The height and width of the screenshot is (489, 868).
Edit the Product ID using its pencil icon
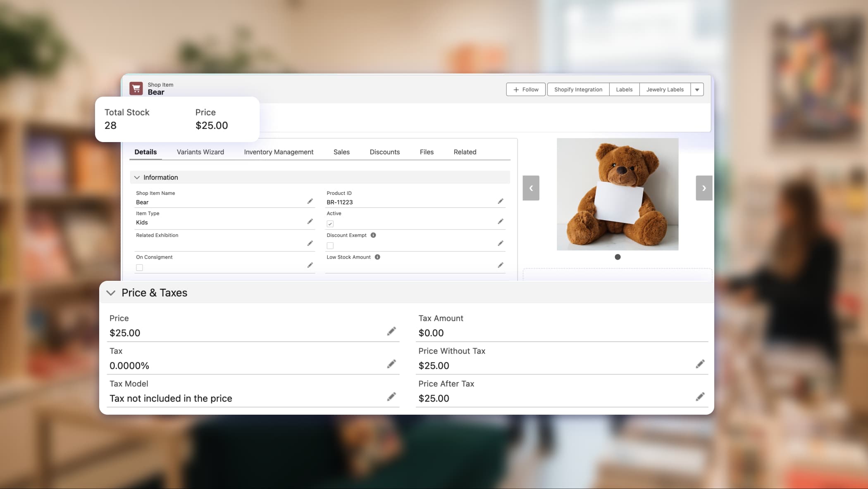pos(500,201)
